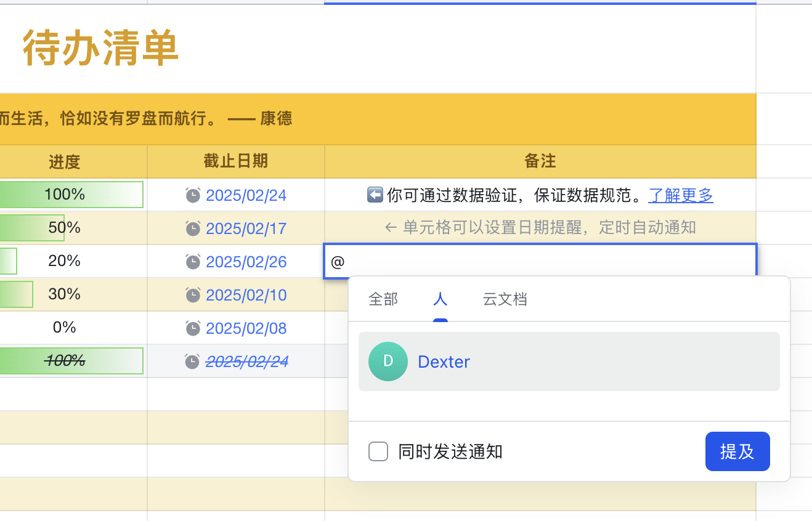Click alarm clock icon beside 2025/02/08
The height and width of the screenshot is (521, 812).
[x=193, y=328]
